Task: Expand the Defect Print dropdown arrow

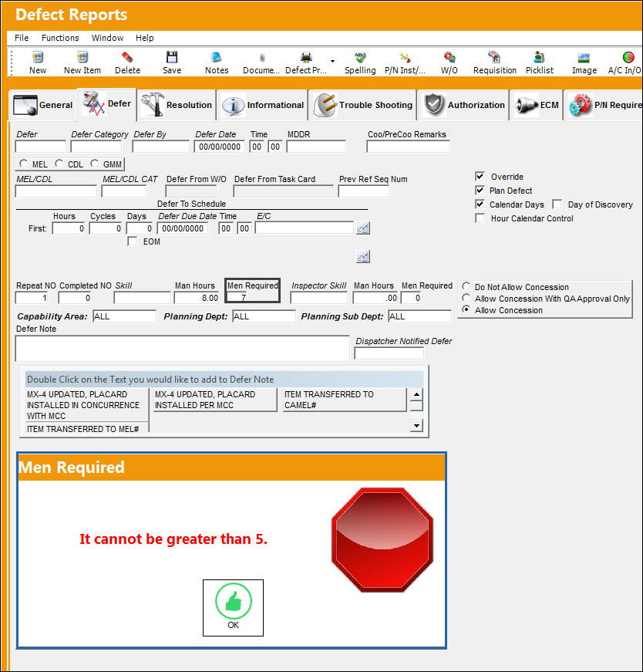Action: [332, 61]
